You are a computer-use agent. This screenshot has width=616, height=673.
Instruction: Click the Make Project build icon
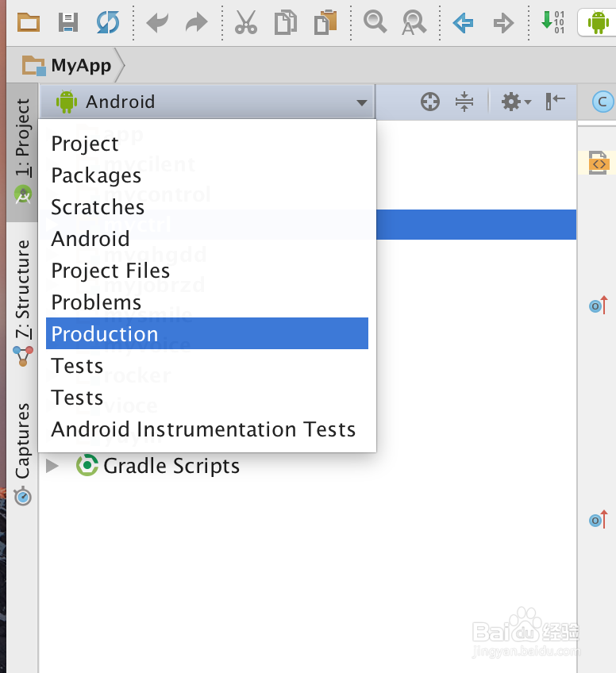(552, 21)
